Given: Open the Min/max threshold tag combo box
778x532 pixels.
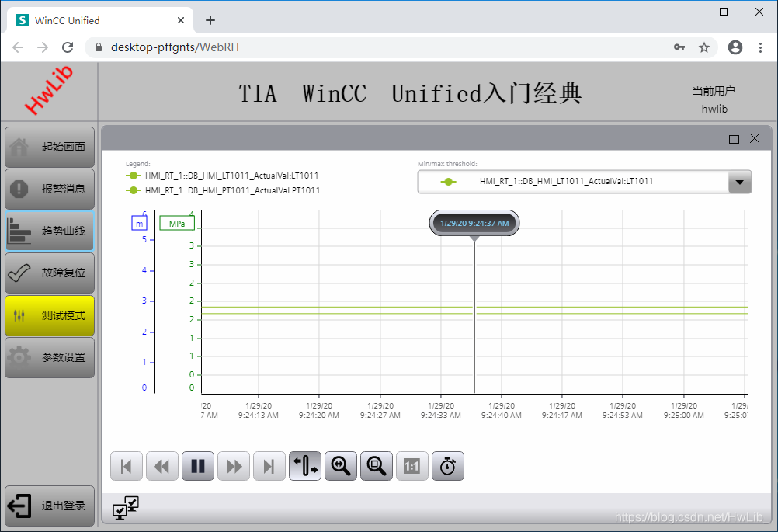Looking at the screenshot, I should pyautogui.click(x=585, y=182).
